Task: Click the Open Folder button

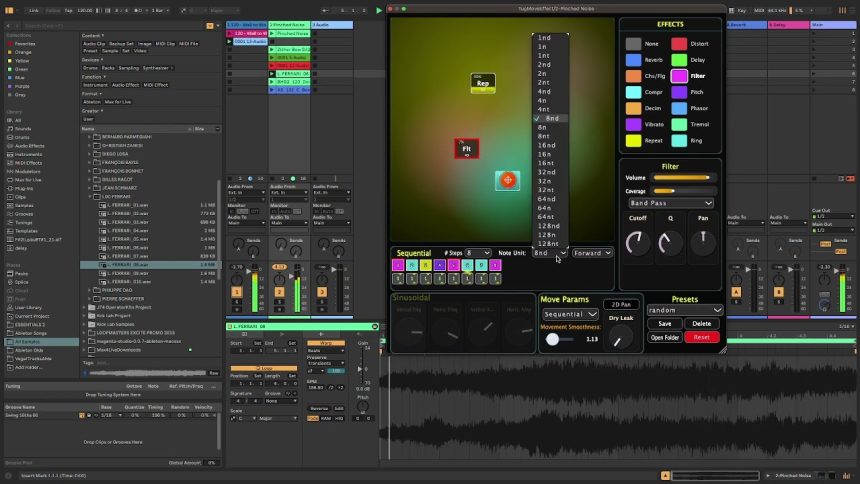Action: 665,337
